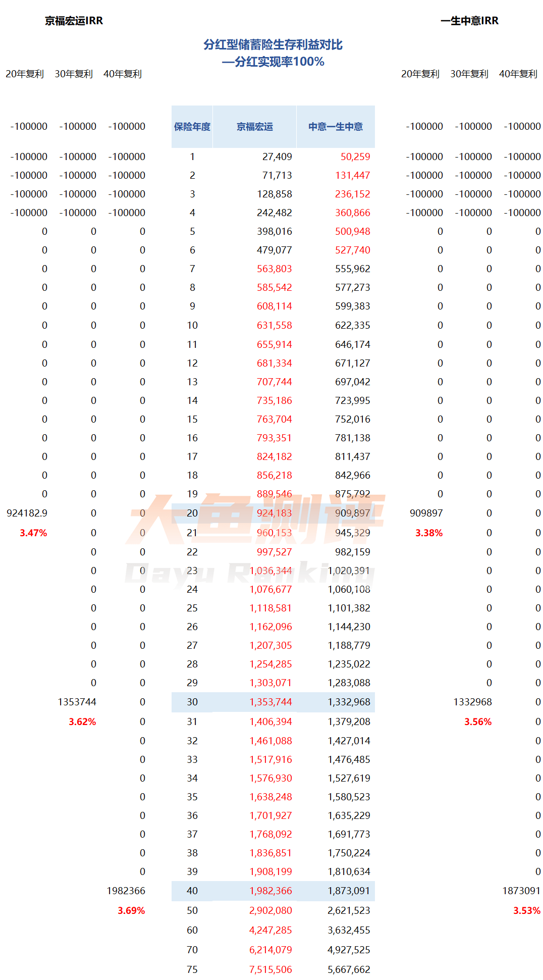543x980 pixels.
Task: Select highlighted cell 1,332,968 in year 30 row
Action: coord(349,702)
